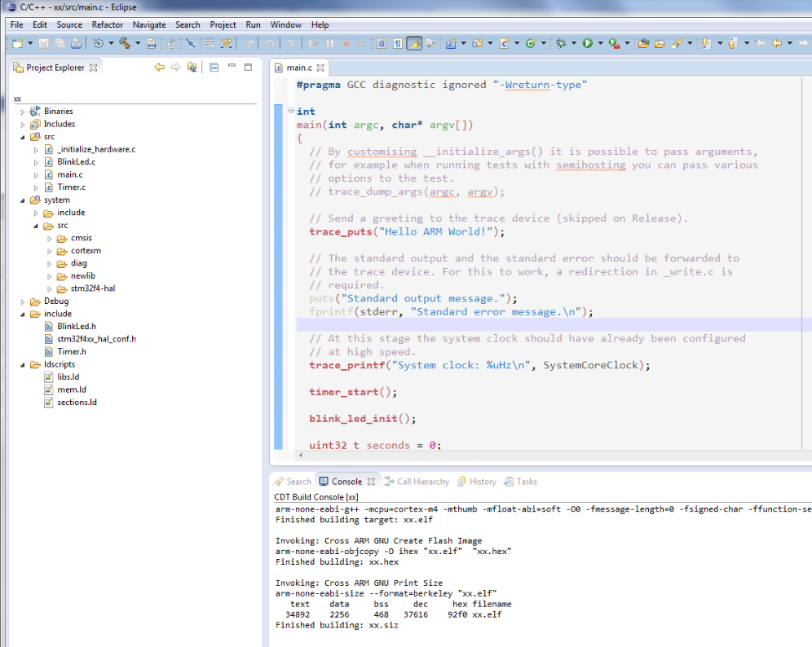
Task: Open the New wizard dropdown arrow
Action: [30, 43]
